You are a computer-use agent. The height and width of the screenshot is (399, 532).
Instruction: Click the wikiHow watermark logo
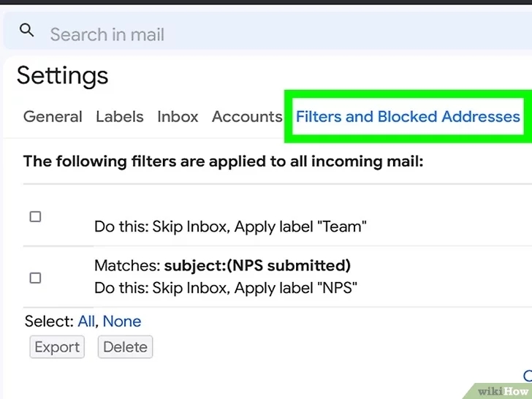(x=503, y=391)
